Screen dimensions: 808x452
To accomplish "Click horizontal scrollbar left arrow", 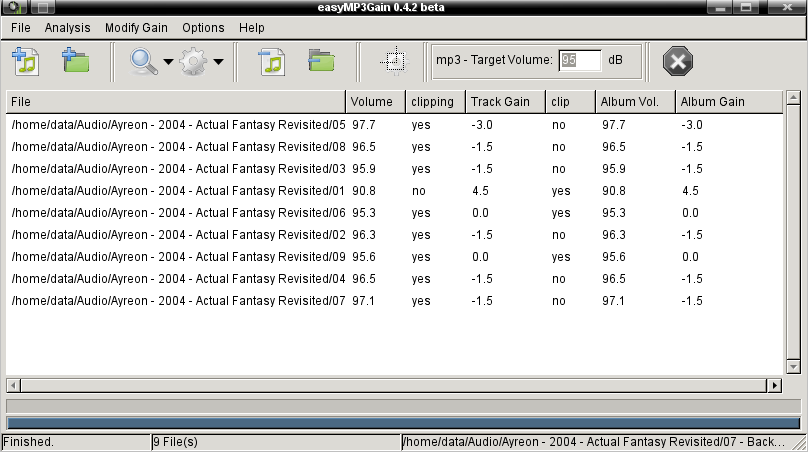I will [13, 386].
